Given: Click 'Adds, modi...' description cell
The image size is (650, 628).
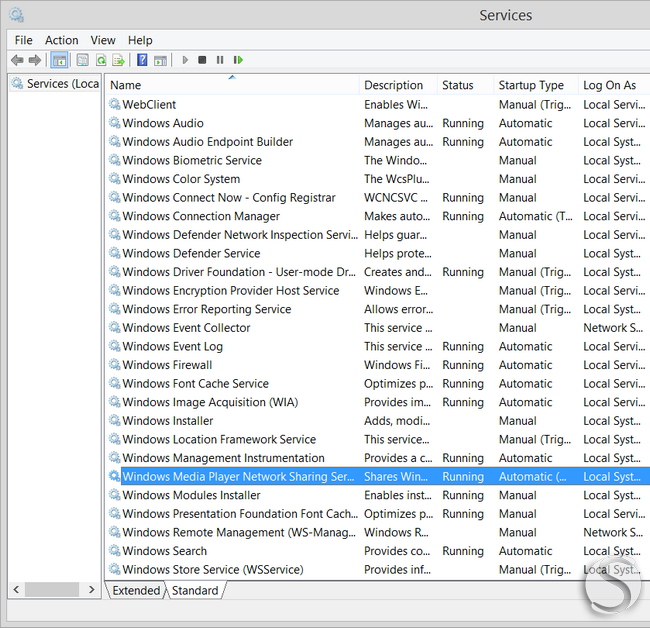Looking at the screenshot, I should [397, 421].
